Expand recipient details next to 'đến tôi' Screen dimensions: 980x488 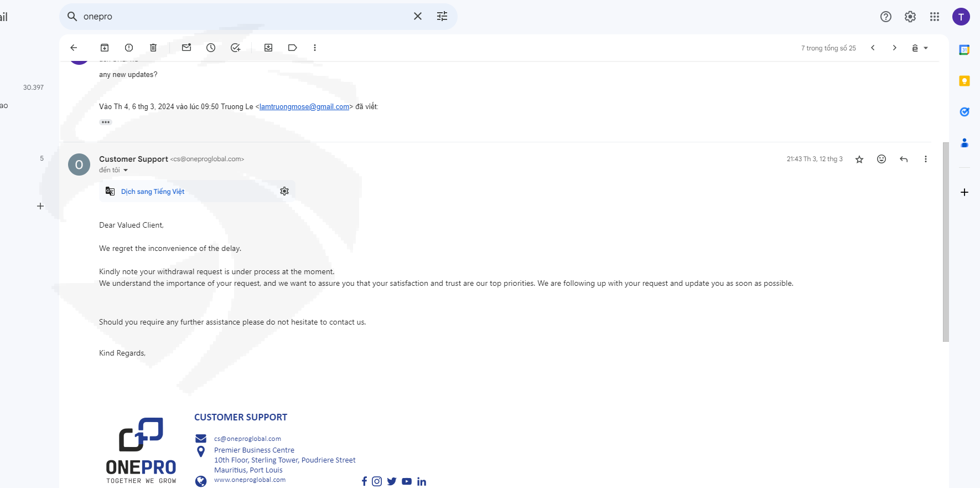point(126,170)
